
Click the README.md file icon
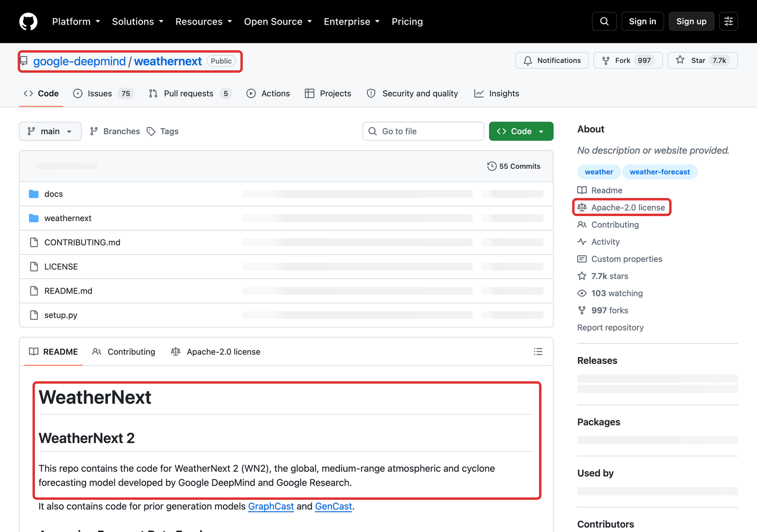(x=34, y=291)
